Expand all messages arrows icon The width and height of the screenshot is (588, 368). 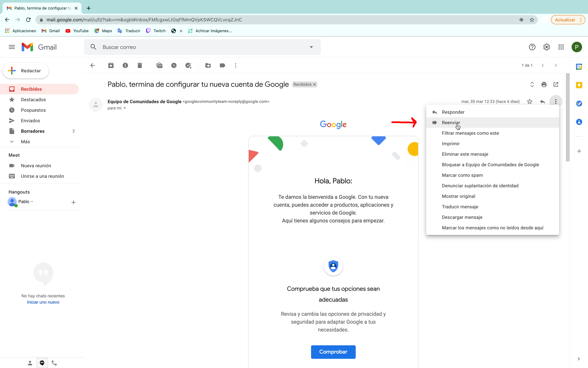[532, 84]
